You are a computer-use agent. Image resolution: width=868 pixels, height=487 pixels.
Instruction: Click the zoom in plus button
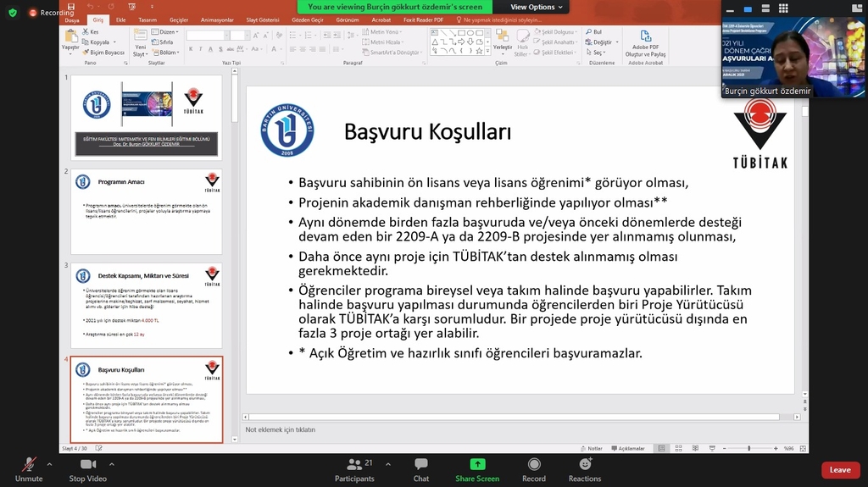click(x=776, y=448)
